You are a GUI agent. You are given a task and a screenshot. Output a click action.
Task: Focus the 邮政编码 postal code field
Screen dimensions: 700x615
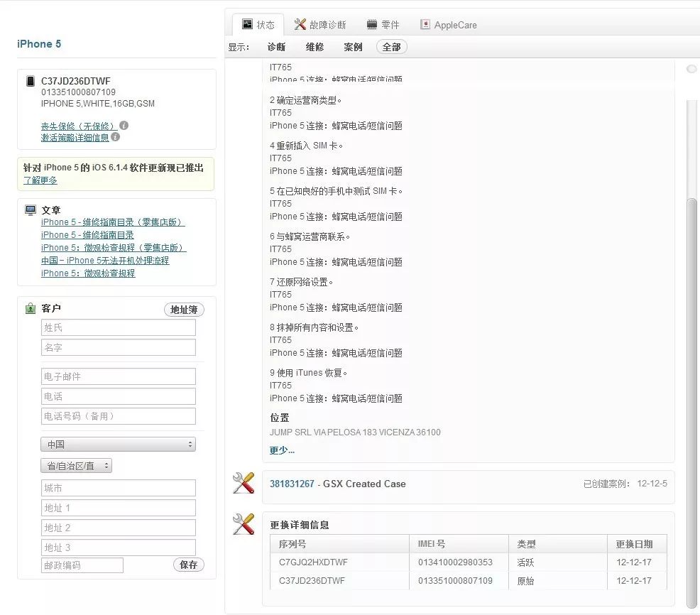point(82,565)
